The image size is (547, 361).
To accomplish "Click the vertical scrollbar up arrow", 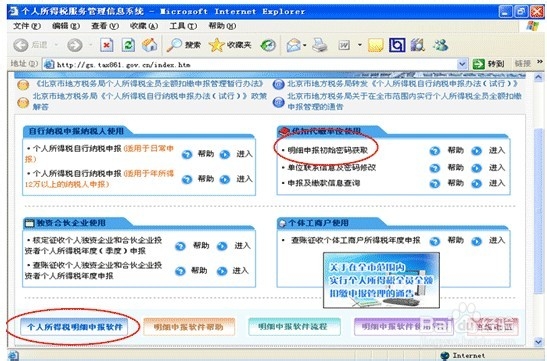I will 539,77.
